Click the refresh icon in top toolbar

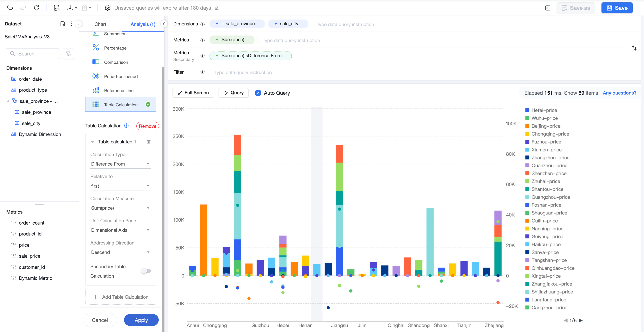tap(37, 8)
